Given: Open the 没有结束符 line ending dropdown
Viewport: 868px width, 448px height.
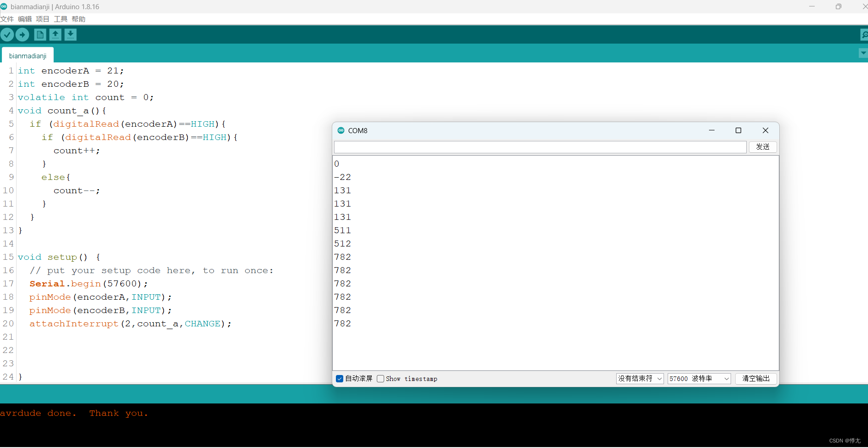Looking at the screenshot, I should (x=640, y=379).
